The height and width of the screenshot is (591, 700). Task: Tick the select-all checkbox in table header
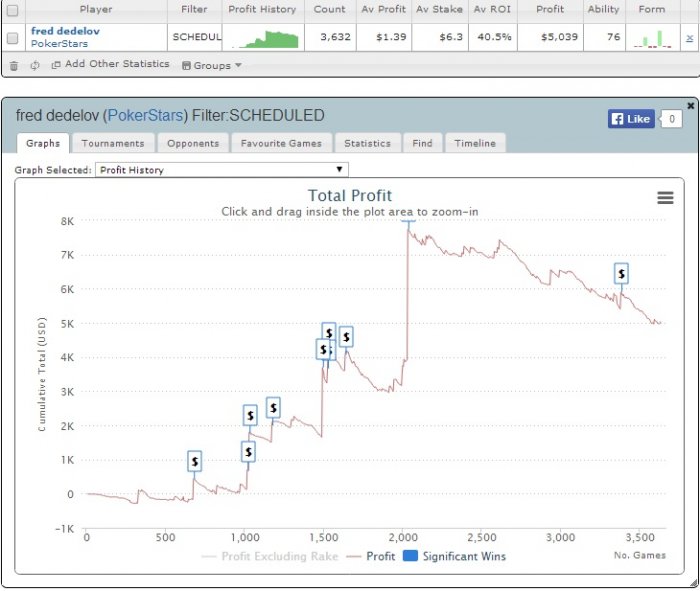point(12,10)
